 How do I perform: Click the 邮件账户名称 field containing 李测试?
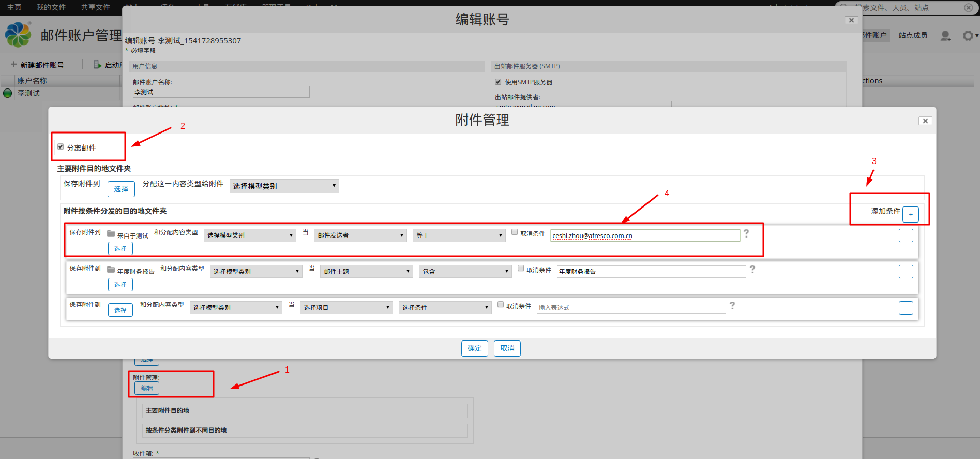221,92
